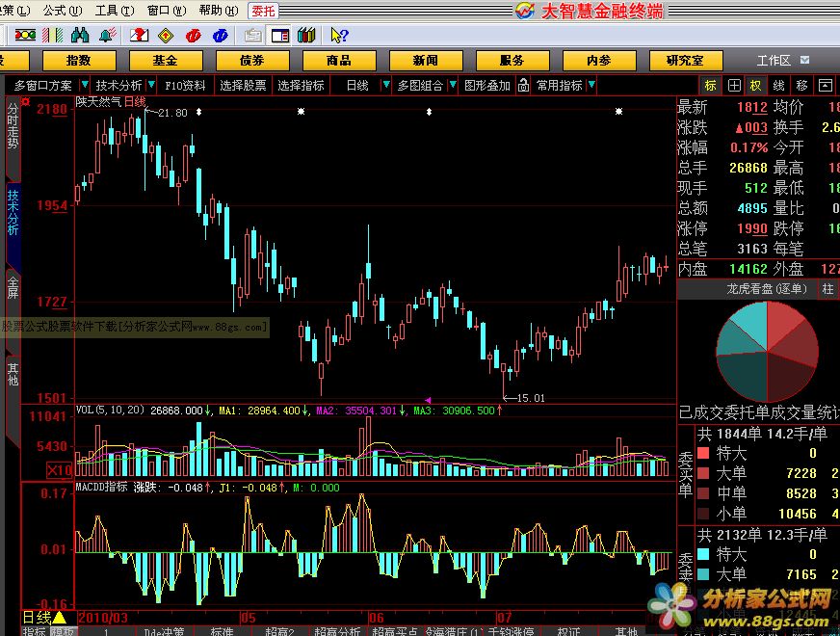Open the 公式 menu
Image resolution: width=840 pixels, height=636 pixels.
(x=63, y=11)
